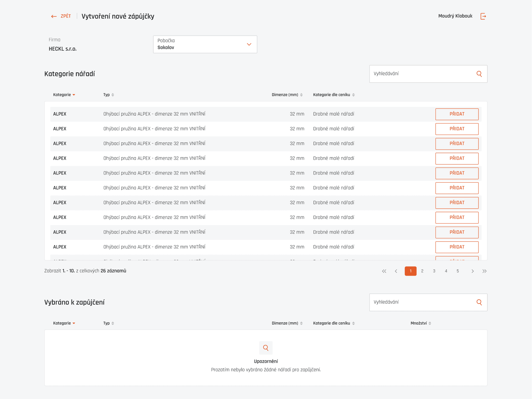Click PŘIDAT in the eighth ALPEX row
Image resolution: width=532 pixels, height=399 pixels.
tap(457, 218)
